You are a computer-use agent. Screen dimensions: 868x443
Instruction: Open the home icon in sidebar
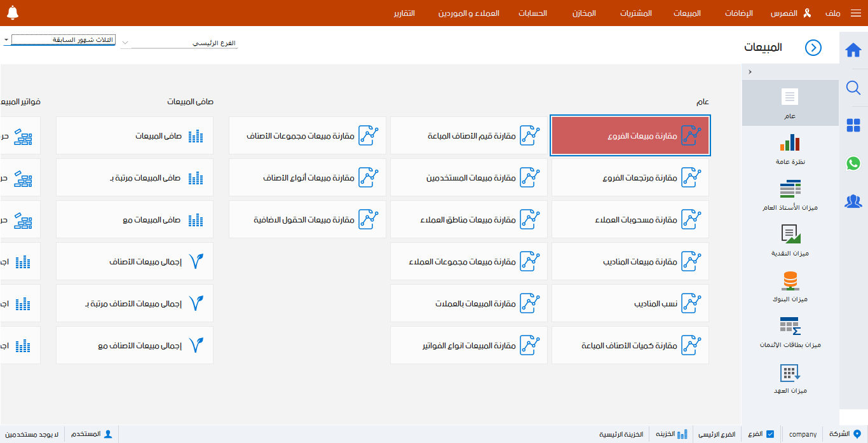(853, 50)
